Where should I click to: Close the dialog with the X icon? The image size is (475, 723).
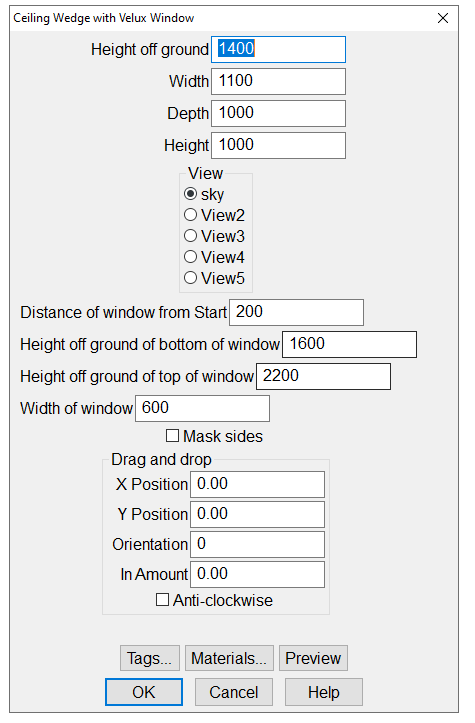[443, 18]
